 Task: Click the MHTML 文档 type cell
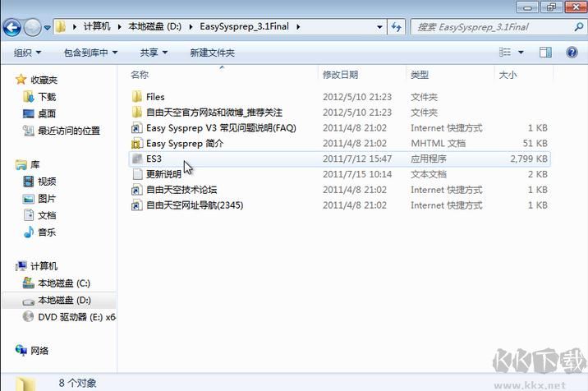pos(438,144)
